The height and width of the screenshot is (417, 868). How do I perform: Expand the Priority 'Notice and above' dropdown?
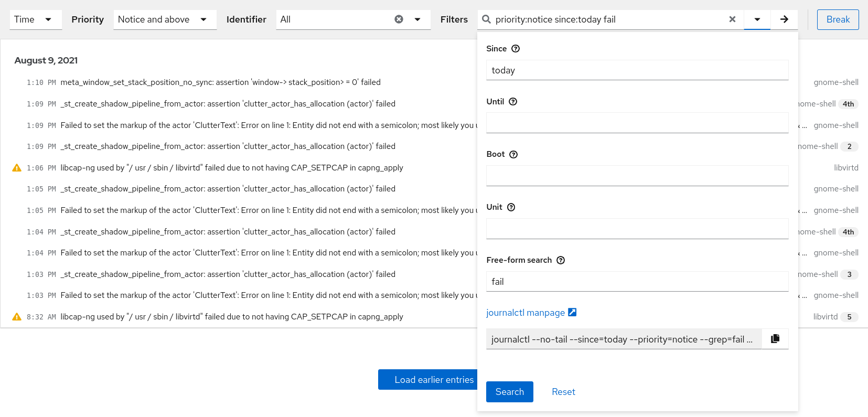[165, 19]
